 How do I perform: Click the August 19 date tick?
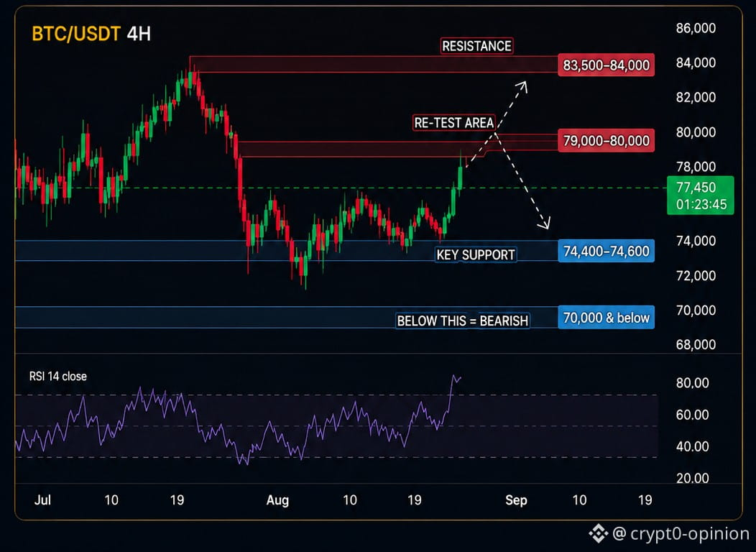[414, 500]
